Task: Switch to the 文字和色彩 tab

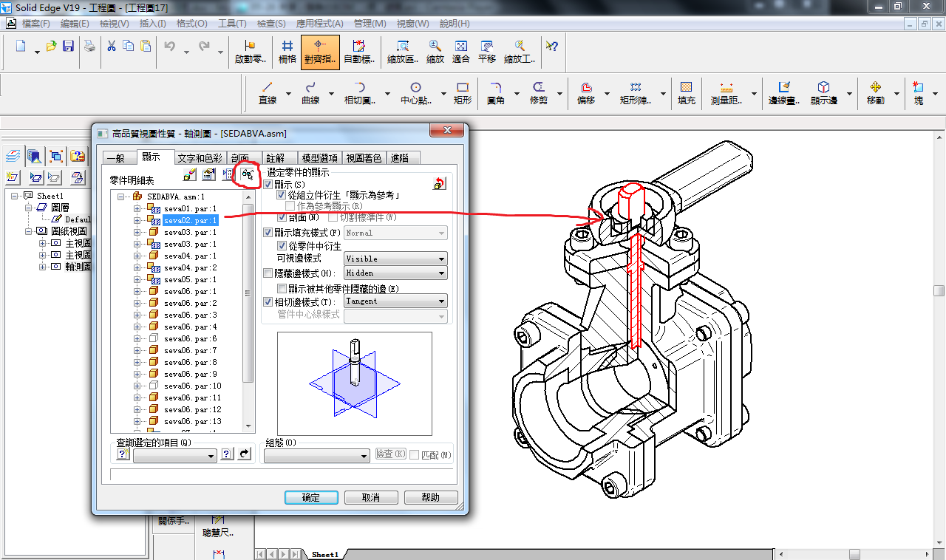Action: click(x=199, y=158)
